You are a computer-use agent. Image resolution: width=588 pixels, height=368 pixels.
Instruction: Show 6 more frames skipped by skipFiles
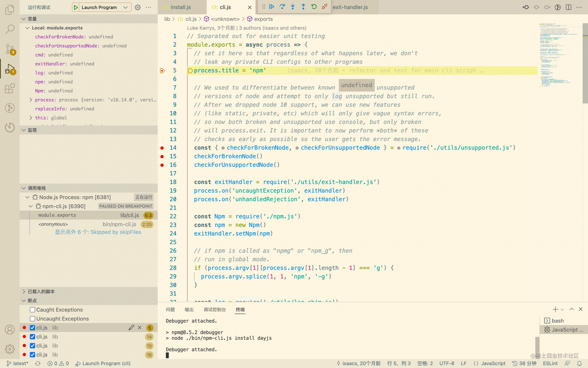point(98,232)
